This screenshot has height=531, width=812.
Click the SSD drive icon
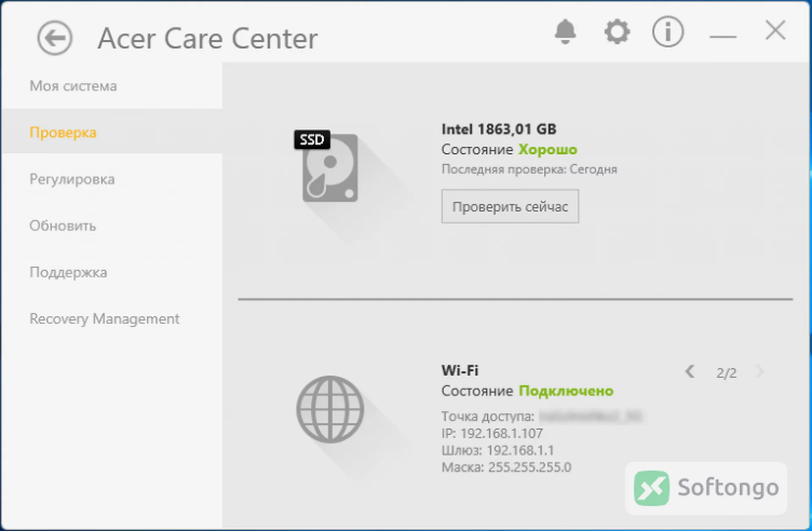point(326,166)
